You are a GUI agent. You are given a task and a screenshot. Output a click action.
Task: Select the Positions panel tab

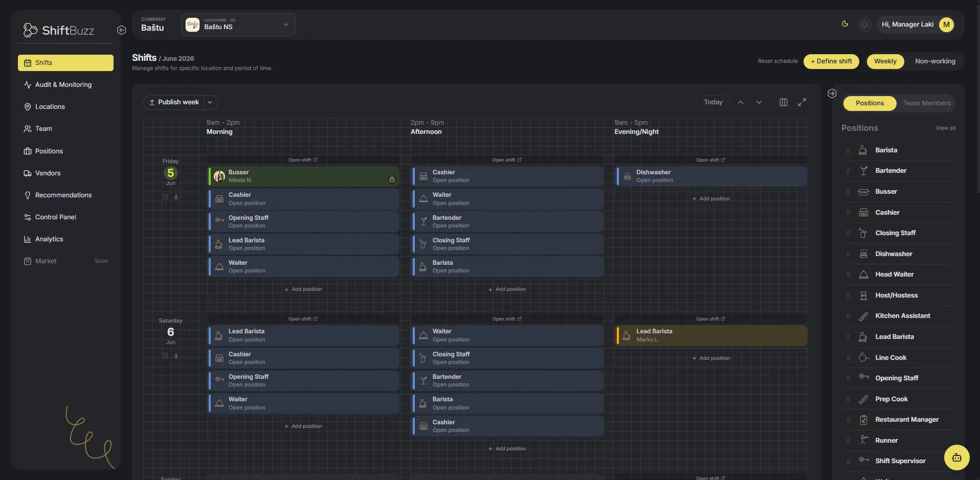870,103
